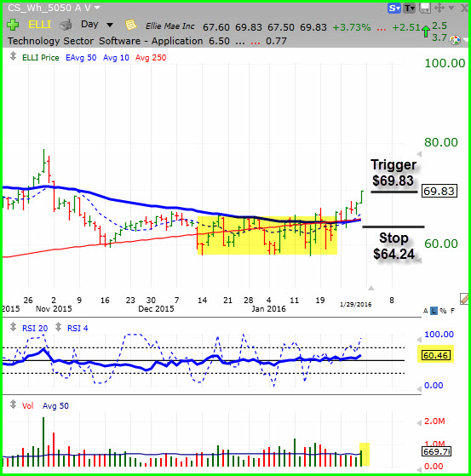Image resolution: width=471 pixels, height=476 pixels.
Task: Open the yellow notes icon
Action: coord(131,25)
